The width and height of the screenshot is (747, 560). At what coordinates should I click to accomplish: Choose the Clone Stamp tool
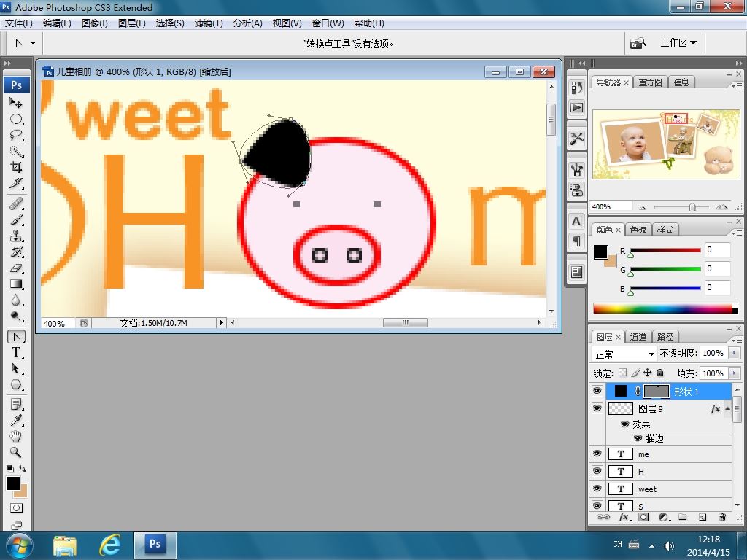point(16,236)
